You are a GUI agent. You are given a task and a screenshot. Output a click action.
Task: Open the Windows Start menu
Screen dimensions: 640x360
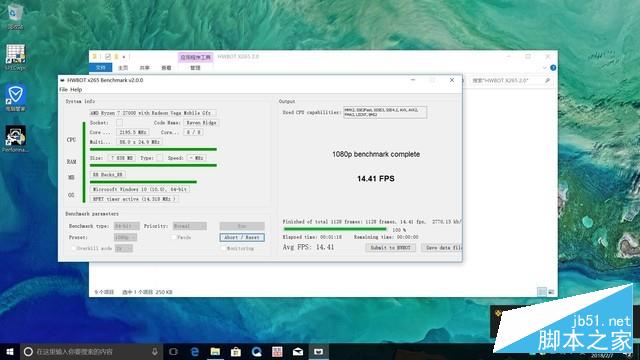pos(10,351)
